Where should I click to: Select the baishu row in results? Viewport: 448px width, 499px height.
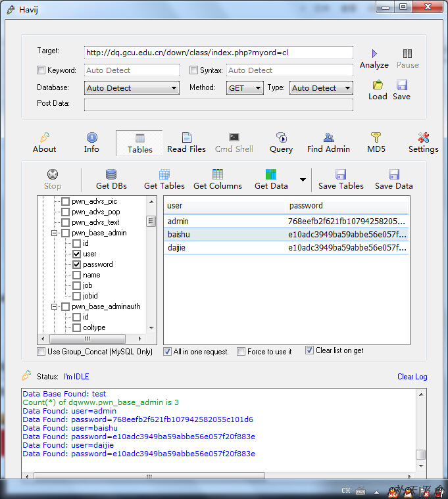pos(286,234)
